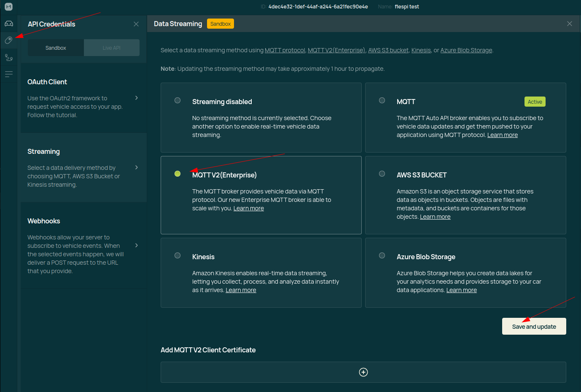Viewport: 581px width, 392px height.
Task: Click the app logo icon in sidebar
Action: 8,7
